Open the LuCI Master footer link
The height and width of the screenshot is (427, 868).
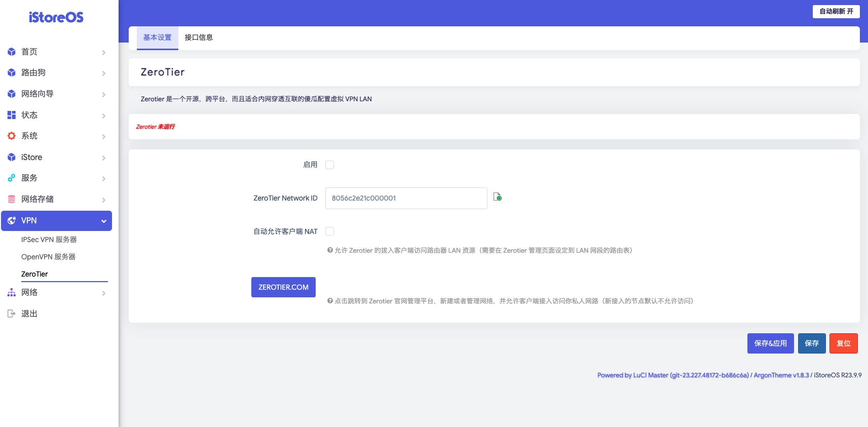click(673, 375)
